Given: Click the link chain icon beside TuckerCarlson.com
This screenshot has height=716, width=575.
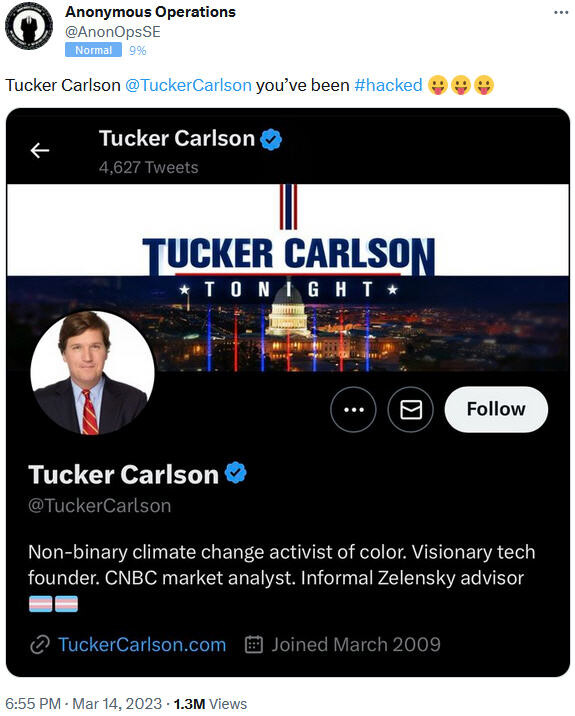Looking at the screenshot, I should tap(40, 645).
